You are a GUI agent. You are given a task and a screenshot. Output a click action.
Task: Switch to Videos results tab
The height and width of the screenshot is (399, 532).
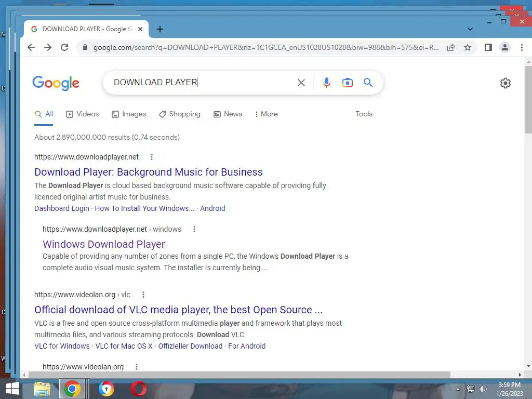82,114
